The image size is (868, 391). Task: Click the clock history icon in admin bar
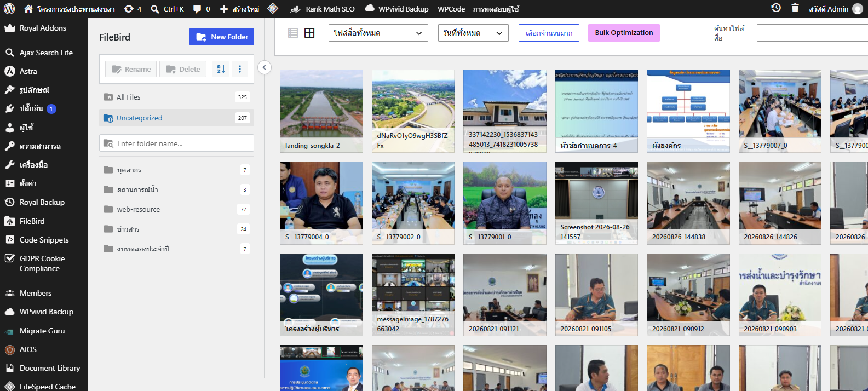[x=776, y=8]
